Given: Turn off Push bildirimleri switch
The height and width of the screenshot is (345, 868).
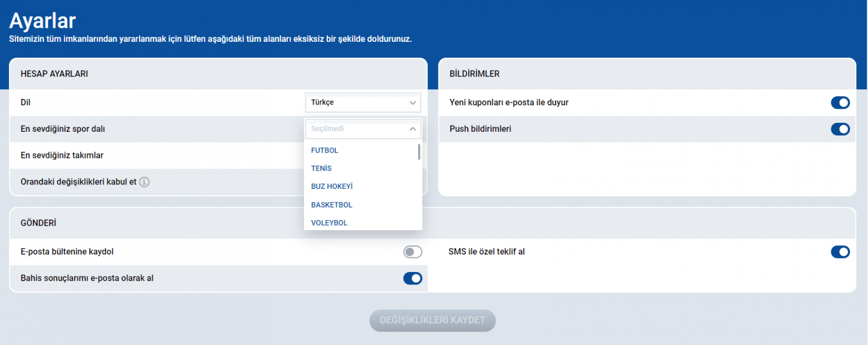Looking at the screenshot, I should coord(840,130).
